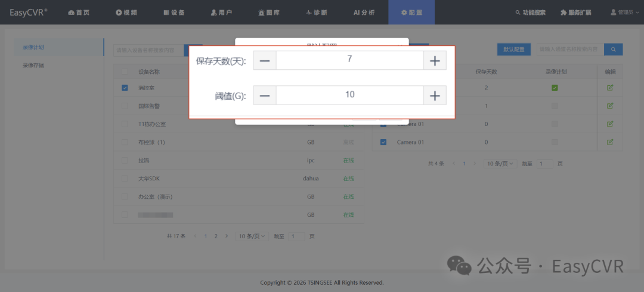Image resolution: width=644 pixels, height=292 pixels.
Task: Switch to the AI分析 menu
Action: 364,13
